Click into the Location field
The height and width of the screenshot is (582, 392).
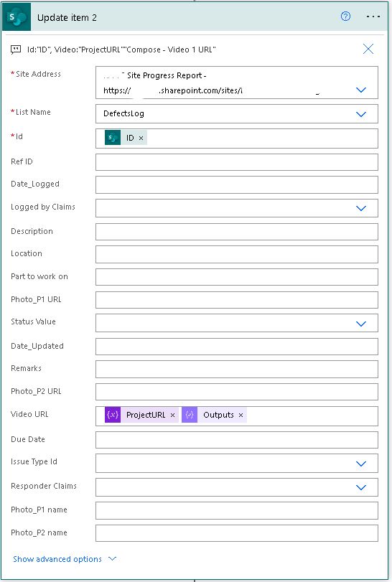tap(237, 254)
